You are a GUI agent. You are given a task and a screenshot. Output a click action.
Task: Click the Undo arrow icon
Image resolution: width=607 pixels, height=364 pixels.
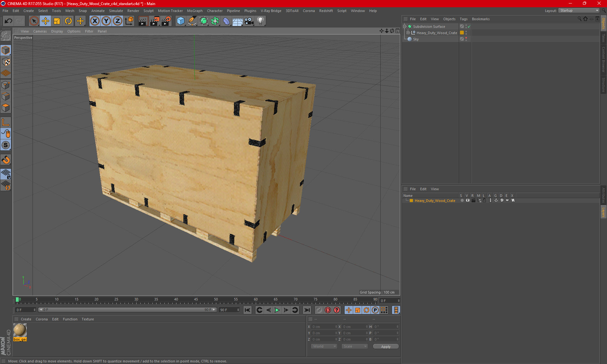(x=9, y=21)
